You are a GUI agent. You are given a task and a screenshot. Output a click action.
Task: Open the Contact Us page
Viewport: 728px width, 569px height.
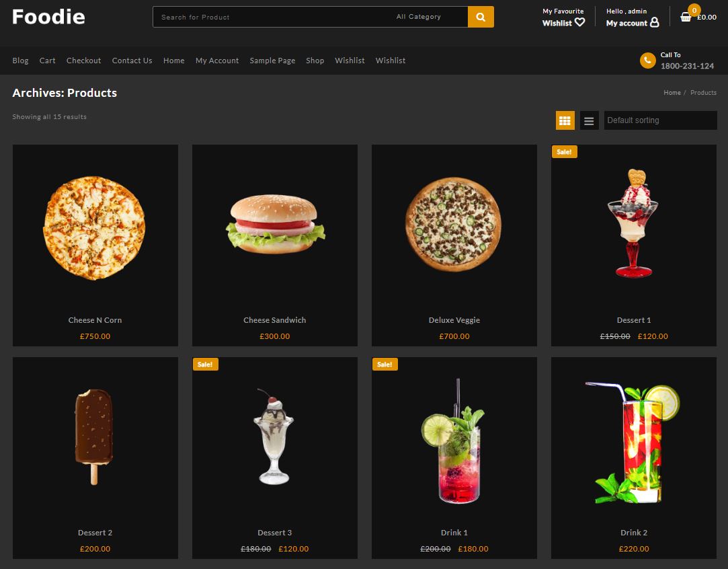point(132,61)
